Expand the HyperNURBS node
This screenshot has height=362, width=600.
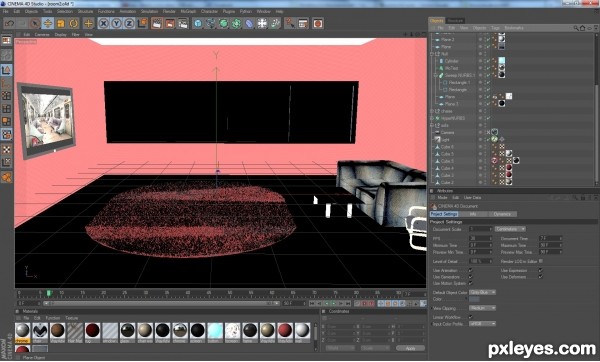pyautogui.click(x=432, y=119)
